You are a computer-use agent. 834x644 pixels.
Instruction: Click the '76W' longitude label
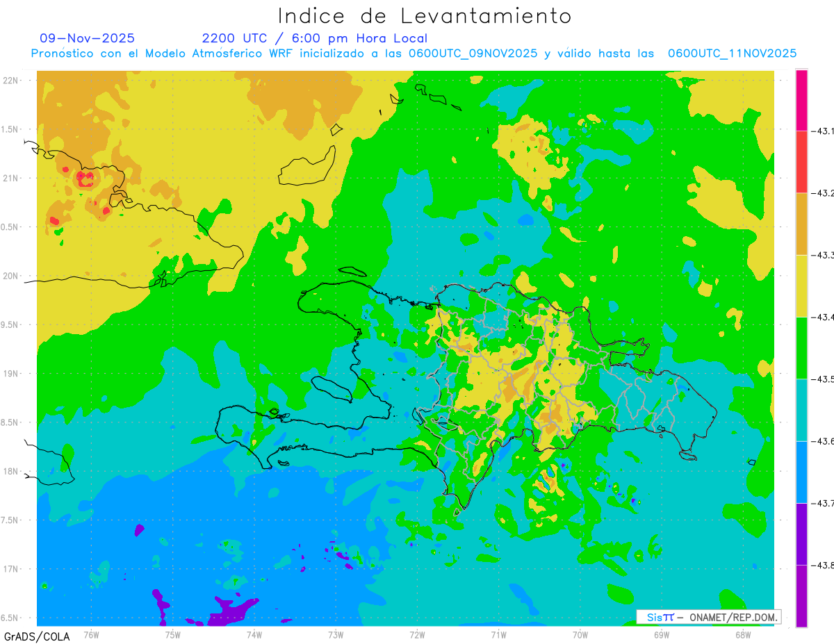[91, 635]
